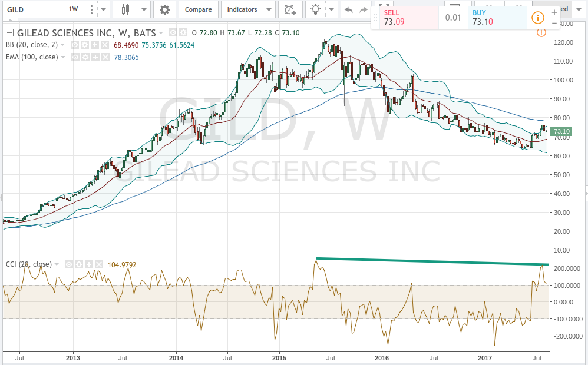
Task: Open dropdown beside Gilead Sciences title
Action: (x=161, y=33)
